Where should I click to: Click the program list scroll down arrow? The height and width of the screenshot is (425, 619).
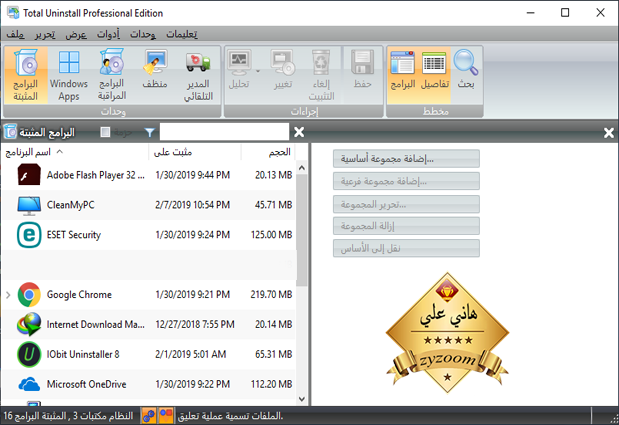click(x=302, y=399)
